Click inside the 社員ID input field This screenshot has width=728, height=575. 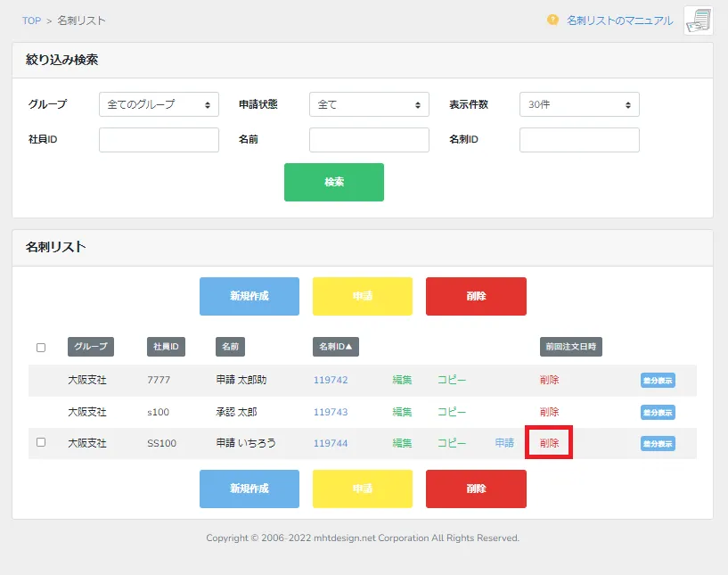click(159, 139)
